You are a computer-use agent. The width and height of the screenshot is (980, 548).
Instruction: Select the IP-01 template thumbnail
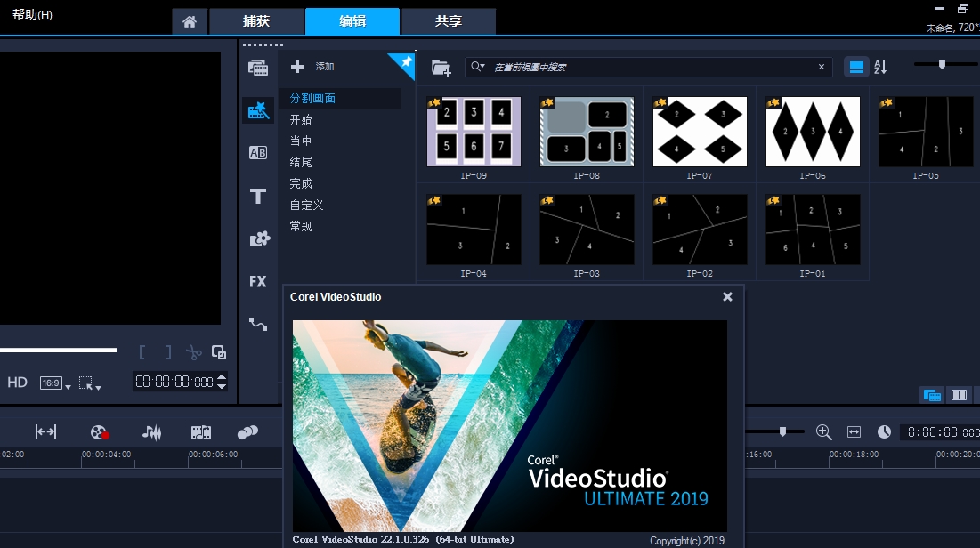[813, 230]
